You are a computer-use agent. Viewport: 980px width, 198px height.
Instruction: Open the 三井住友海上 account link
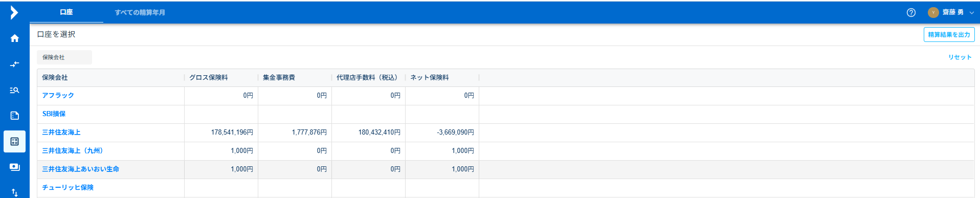[61, 133]
